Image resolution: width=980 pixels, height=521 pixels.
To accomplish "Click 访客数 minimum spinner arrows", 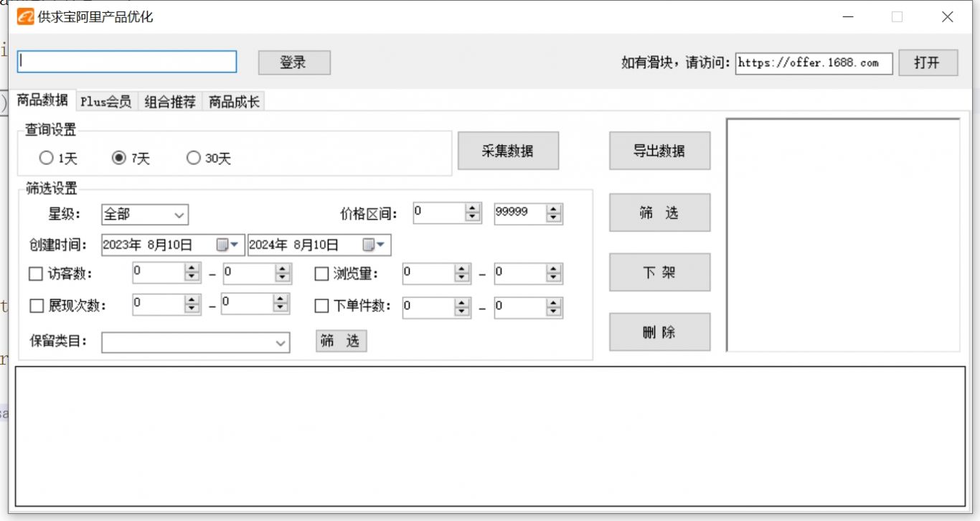I will [x=192, y=273].
